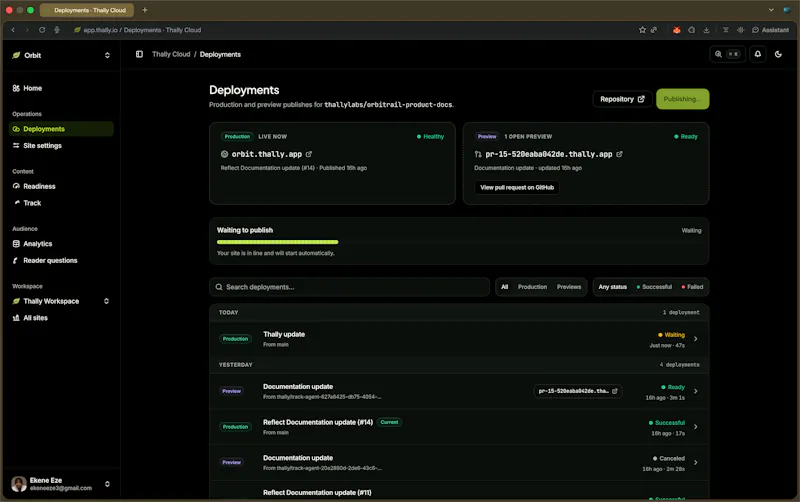Click Reflect Documentation update (#14) title
The image size is (800, 502).
(x=318, y=422)
